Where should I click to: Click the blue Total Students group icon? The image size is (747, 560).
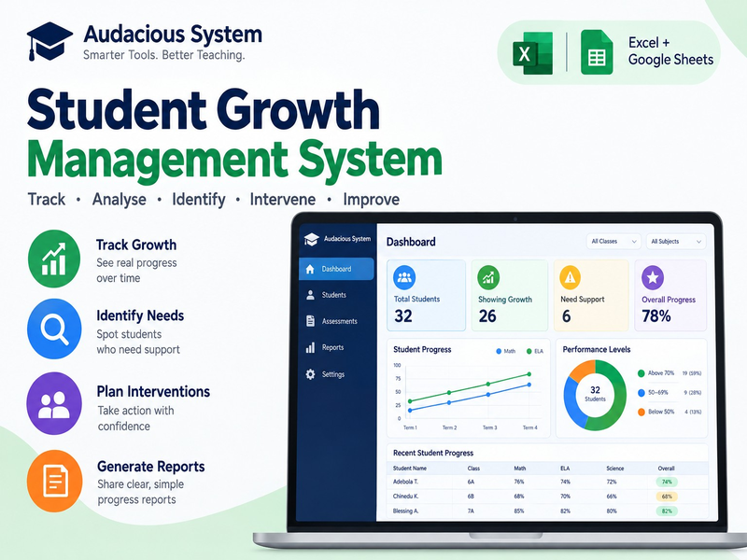404,277
